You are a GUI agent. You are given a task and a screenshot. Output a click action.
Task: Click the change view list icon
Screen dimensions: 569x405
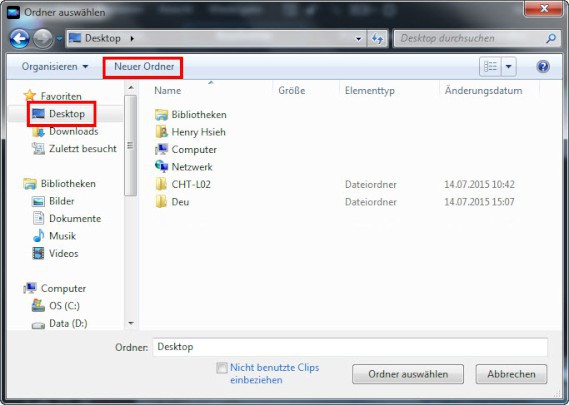click(490, 67)
